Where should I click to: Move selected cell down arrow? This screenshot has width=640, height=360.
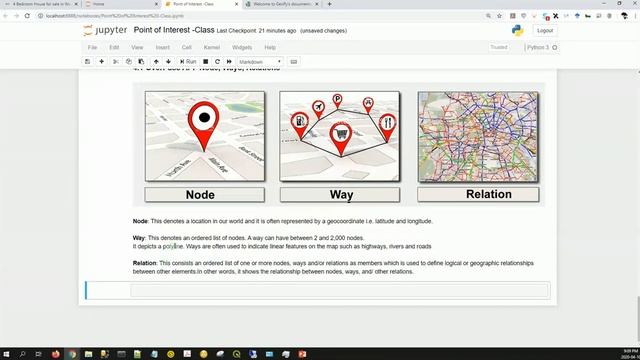pyautogui.click(x=168, y=62)
